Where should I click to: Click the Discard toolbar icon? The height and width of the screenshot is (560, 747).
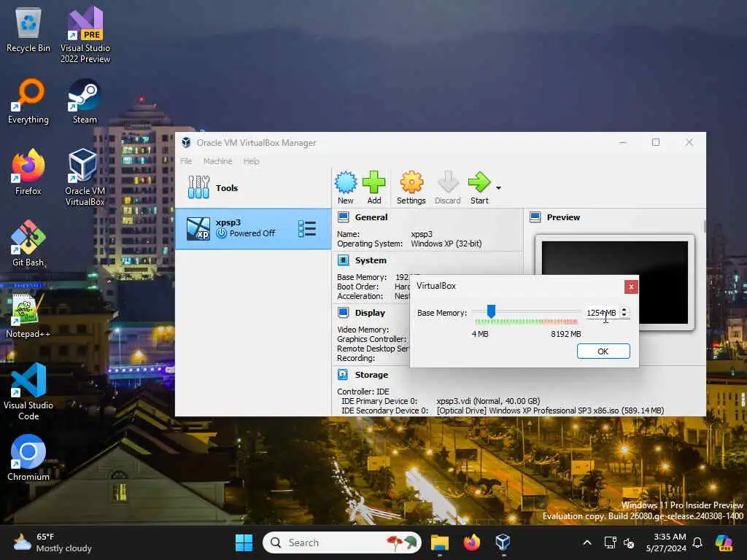tap(448, 187)
